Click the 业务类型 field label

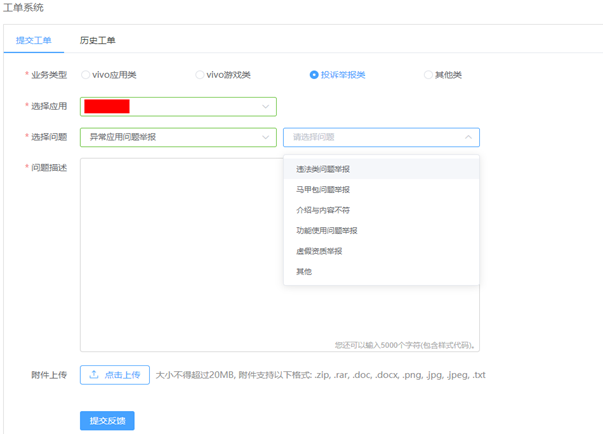[49, 75]
